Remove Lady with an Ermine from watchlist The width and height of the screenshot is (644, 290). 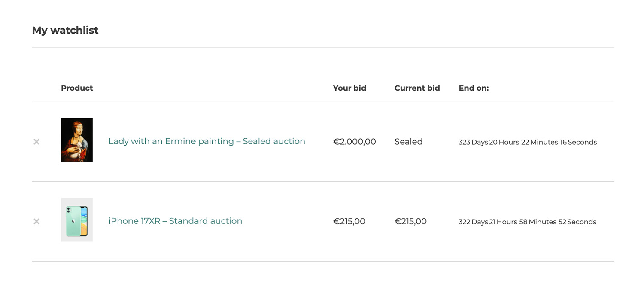[x=36, y=142]
